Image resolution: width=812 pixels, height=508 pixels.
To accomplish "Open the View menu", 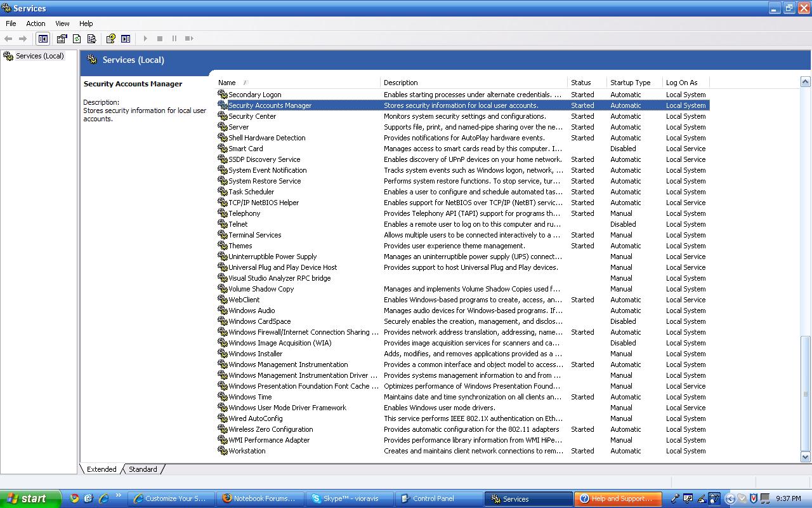I will click(x=62, y=23).
